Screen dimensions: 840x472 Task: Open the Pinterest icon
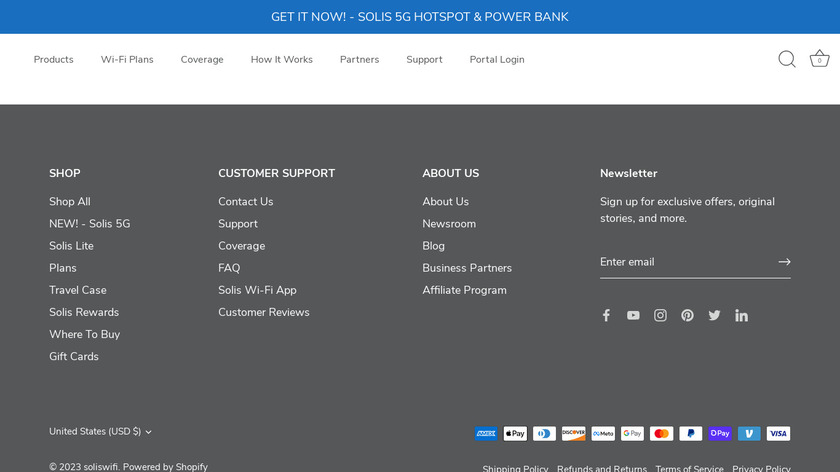pyautogui.click(x=687, y=315)
